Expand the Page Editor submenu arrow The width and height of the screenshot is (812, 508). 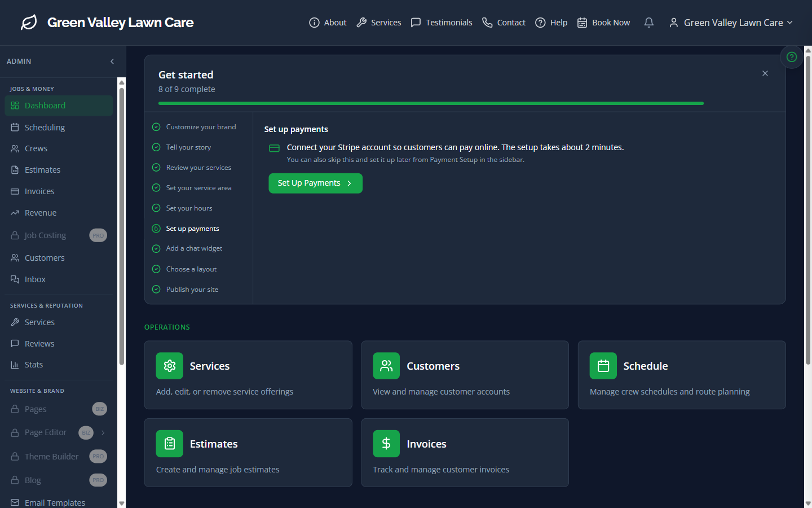pyautogui.click(x=103, y=432)
